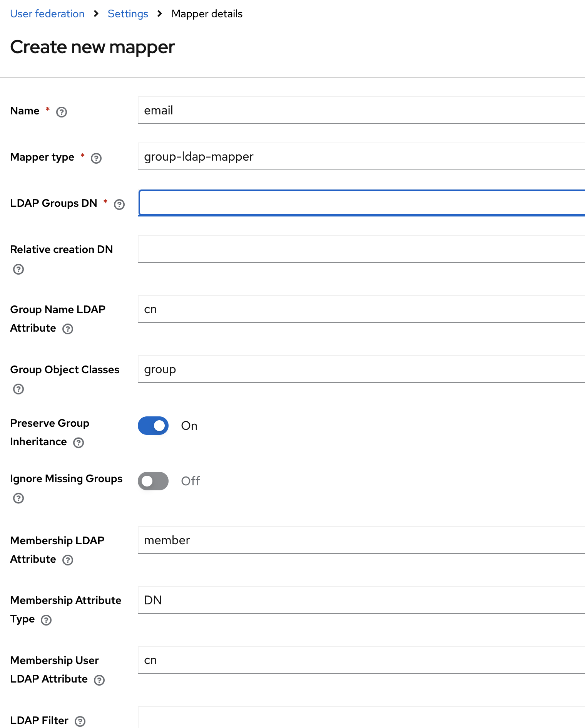
Task: Show Preserve Group Inheritance help tooltip
Action: click(x=79, y=443)
